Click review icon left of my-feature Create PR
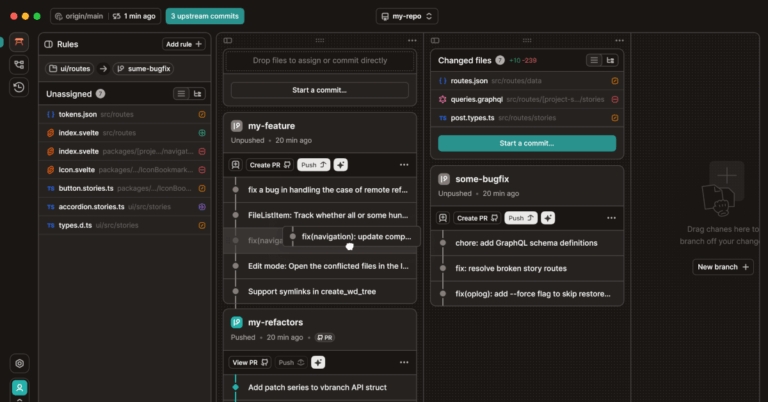 (235, 165)
